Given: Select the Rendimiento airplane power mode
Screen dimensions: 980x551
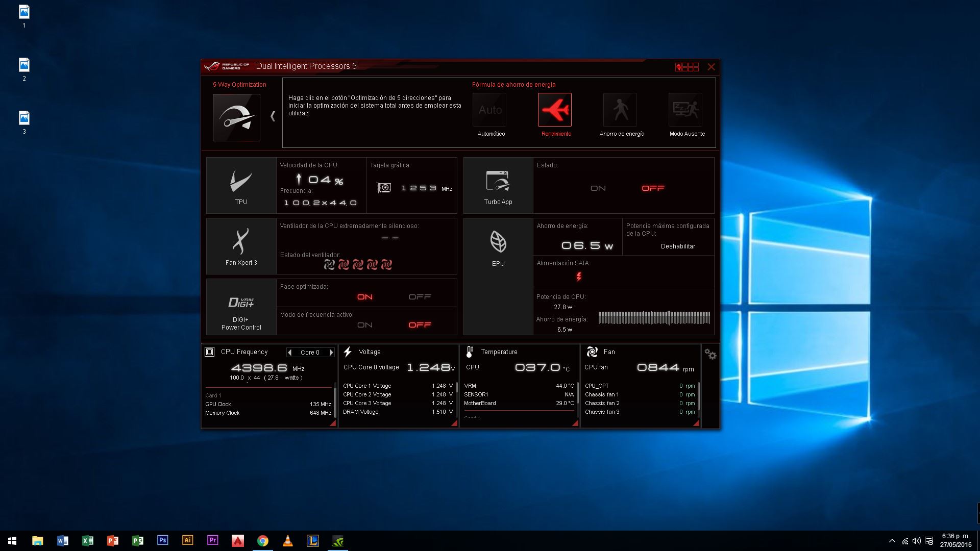Looking at the screenshot, I should [555, 110].
